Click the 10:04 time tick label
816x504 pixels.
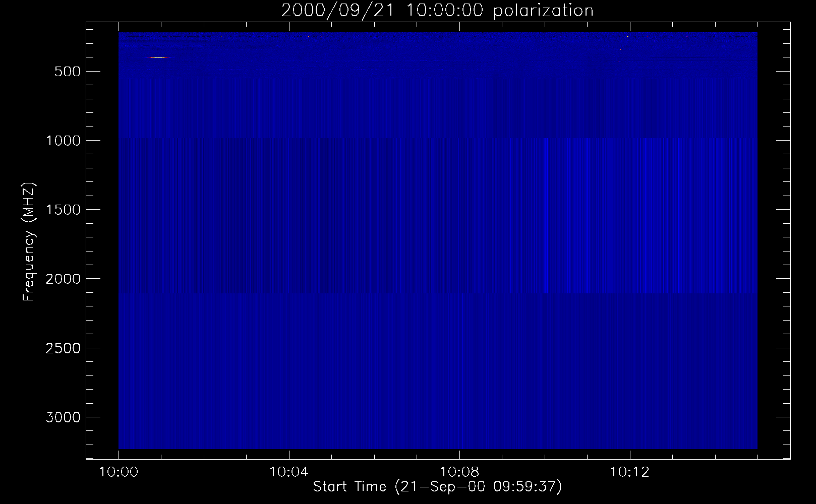pyautogui.click(x=289, y=472)
